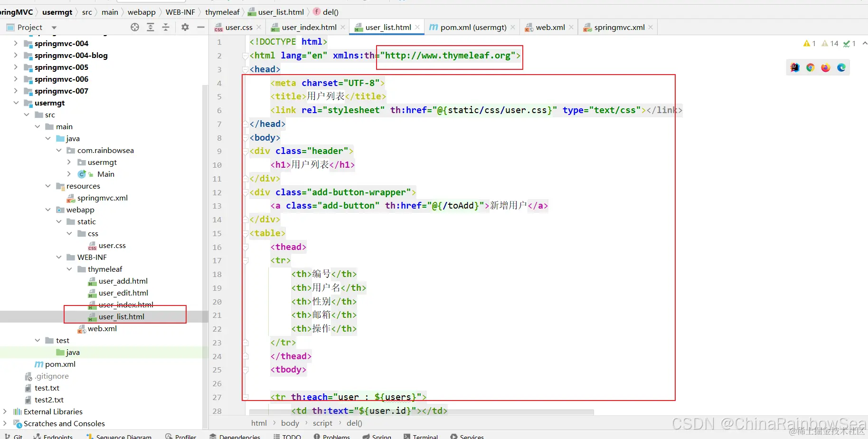
Task: Expand the springmvc-007 module
Action: click(x=16, y=91)
